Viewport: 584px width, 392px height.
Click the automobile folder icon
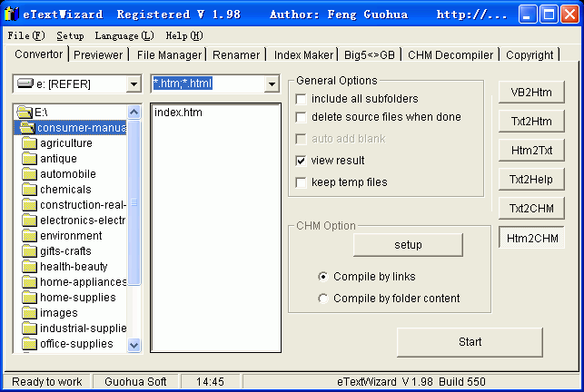29,174
